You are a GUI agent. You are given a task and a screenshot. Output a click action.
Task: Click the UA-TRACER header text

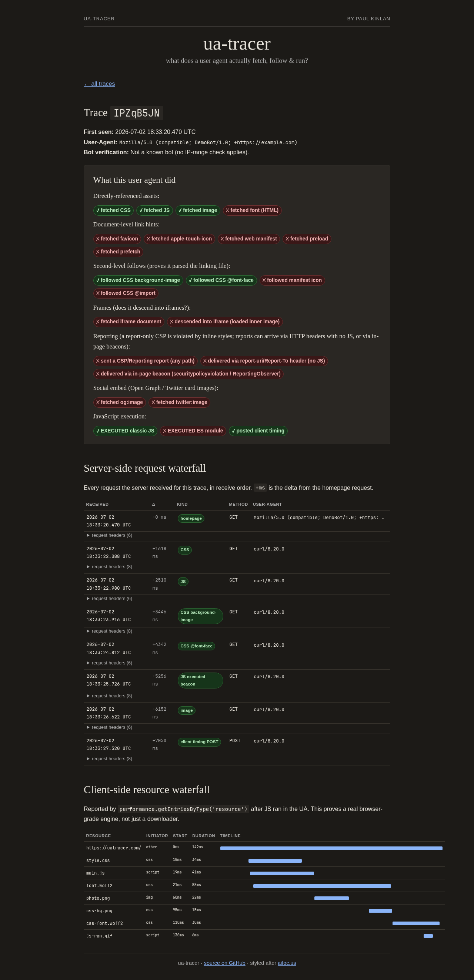pyautogui.click(x=99, y=18)
